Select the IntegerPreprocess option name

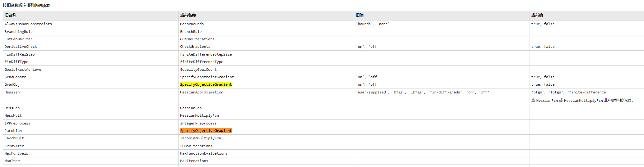click(198, 123)
